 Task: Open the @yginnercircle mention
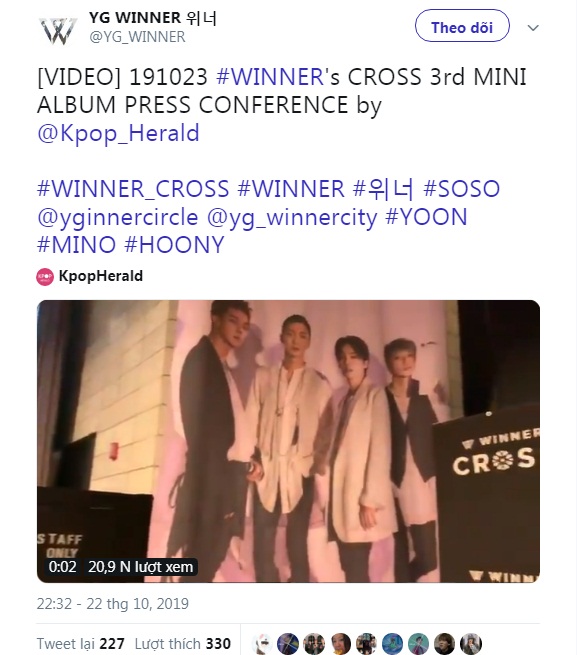pyautogui.click(x=117, y=218)
